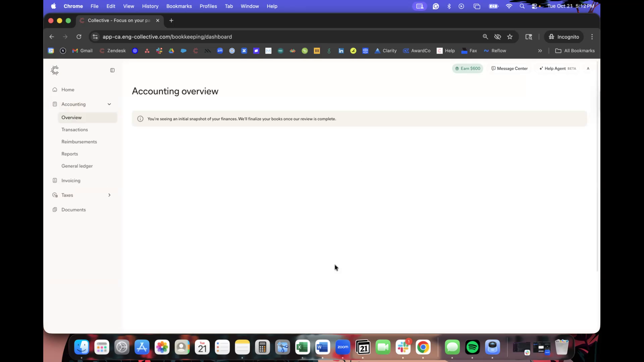Open the General ledger page
The image size is (644, 362).
pos(77,166)
